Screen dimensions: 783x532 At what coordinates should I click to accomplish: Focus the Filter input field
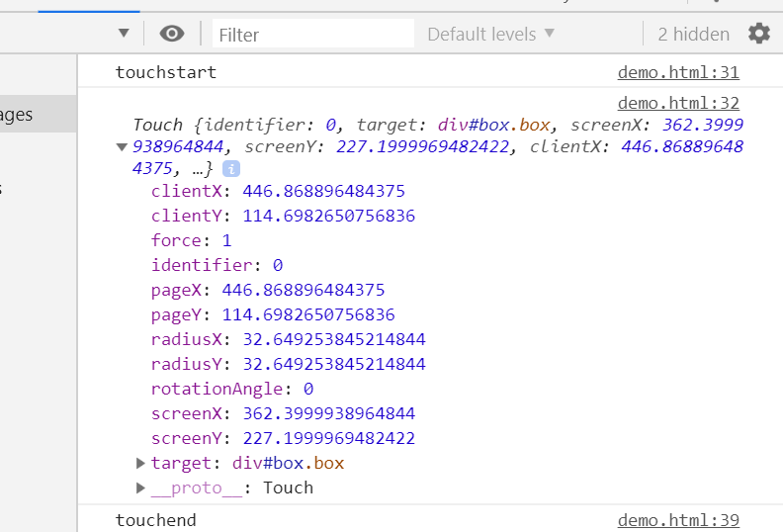pos(312,34)
